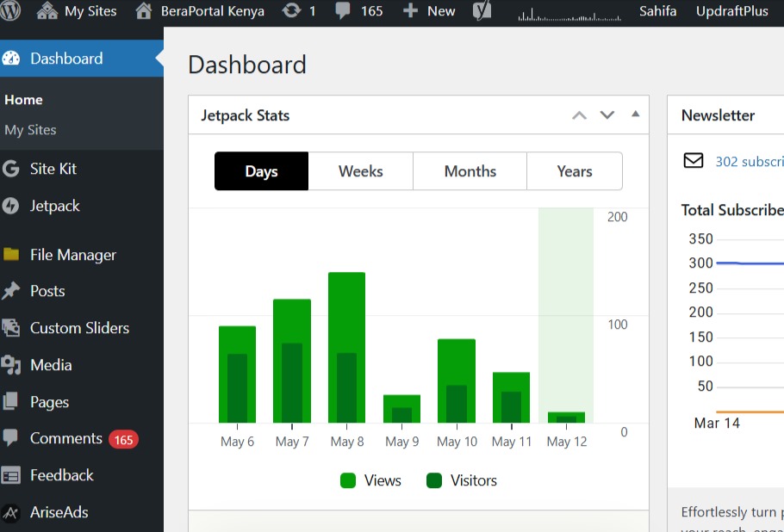
Task: Open Site Kit from sidebar
Action: (x=53, y=169)
